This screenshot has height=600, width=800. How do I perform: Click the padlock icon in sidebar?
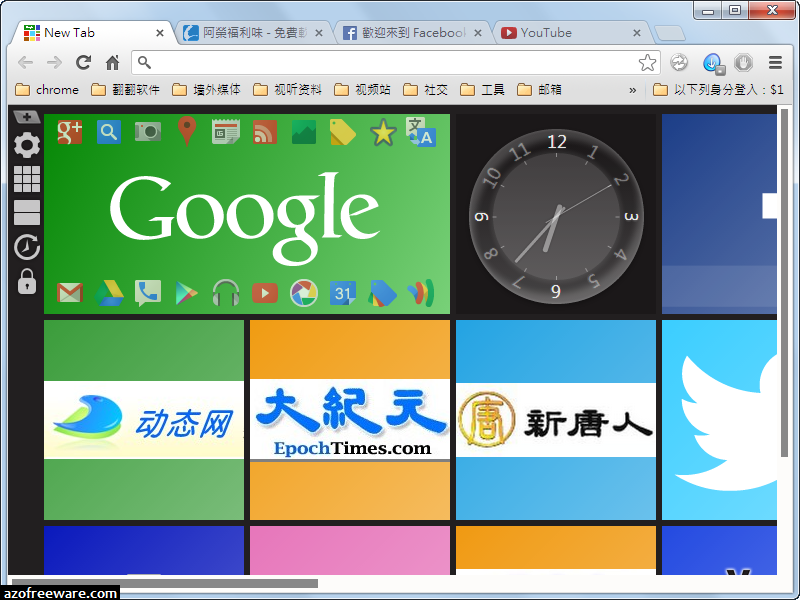[x=27, y=282]
